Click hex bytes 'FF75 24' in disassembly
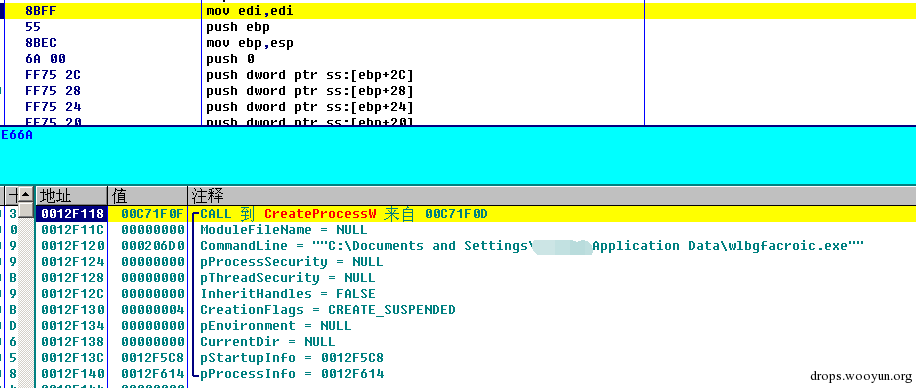This screenshot has width=916, height=388. click(x=53, y=107)
